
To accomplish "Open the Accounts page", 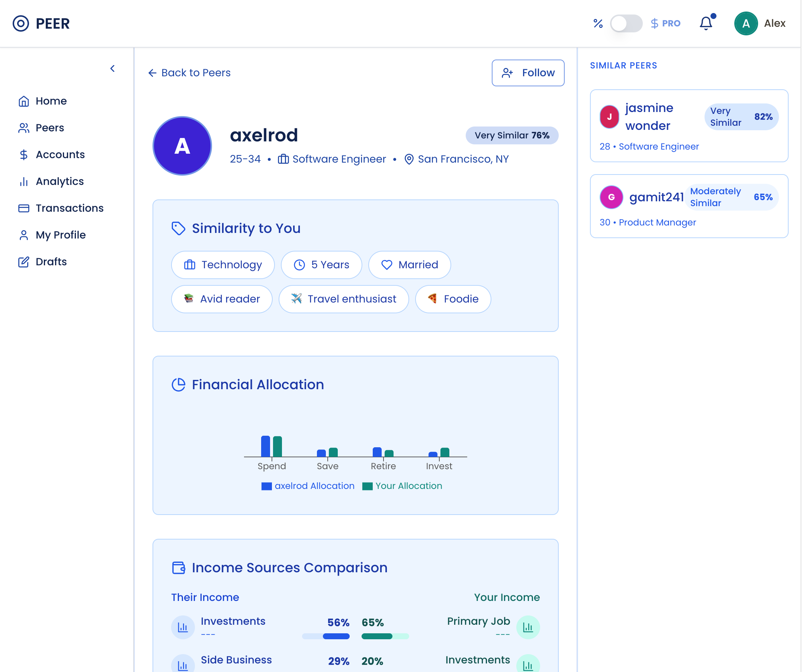I will point(60,155).
